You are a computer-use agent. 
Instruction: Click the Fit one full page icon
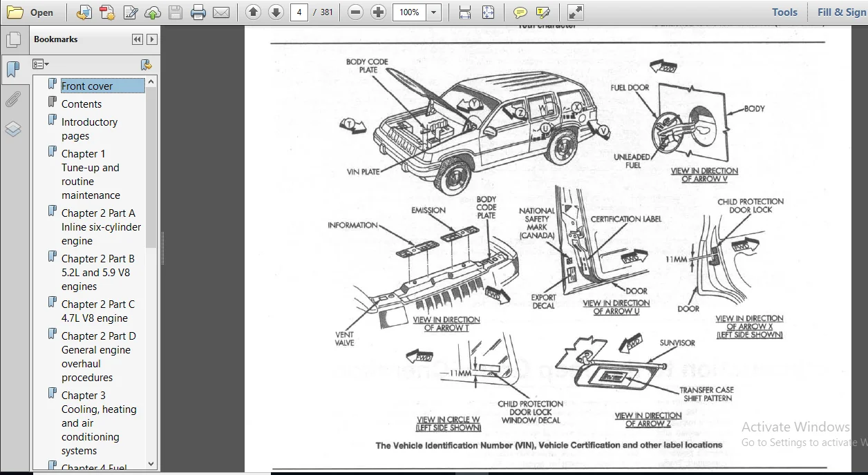pos(488,12)
